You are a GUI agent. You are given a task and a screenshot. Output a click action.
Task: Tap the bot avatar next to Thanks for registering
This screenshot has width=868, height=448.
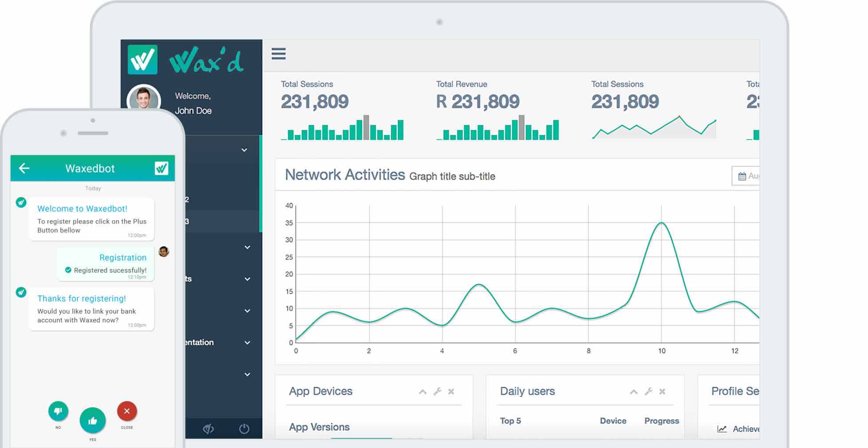click(x=21, y=292)
